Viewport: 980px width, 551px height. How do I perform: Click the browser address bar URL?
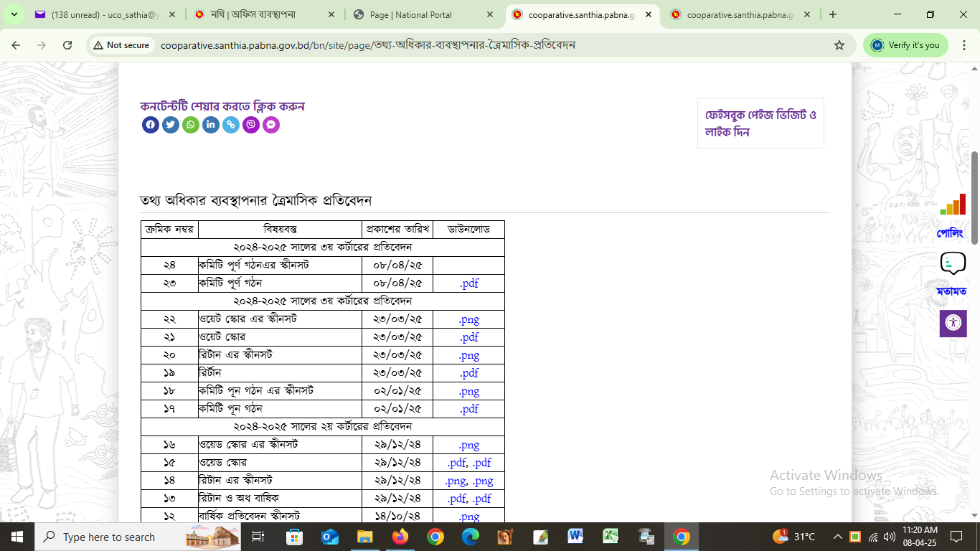pyautogui.click(x=367, y=45)
